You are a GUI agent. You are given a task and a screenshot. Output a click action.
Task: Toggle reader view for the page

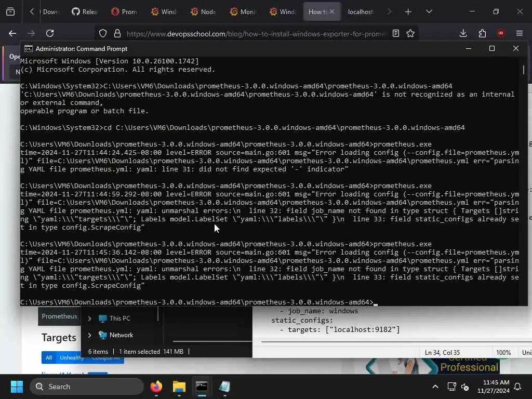click(x=395, y=33)
